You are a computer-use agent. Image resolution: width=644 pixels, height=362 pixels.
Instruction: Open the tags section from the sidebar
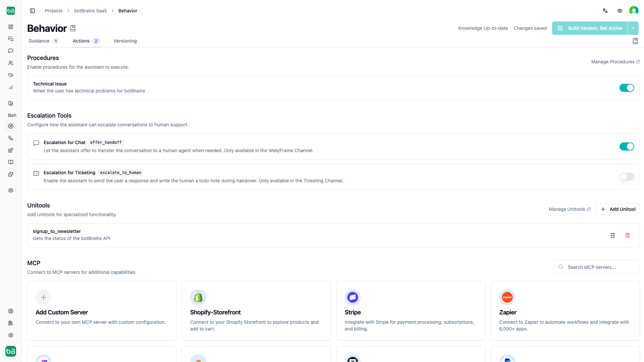[11, 75]
